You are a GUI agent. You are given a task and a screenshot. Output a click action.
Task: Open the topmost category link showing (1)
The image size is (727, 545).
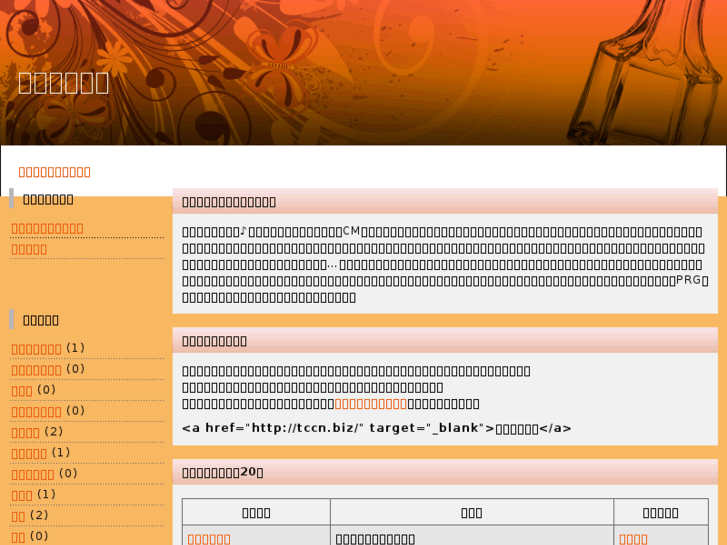37,349
